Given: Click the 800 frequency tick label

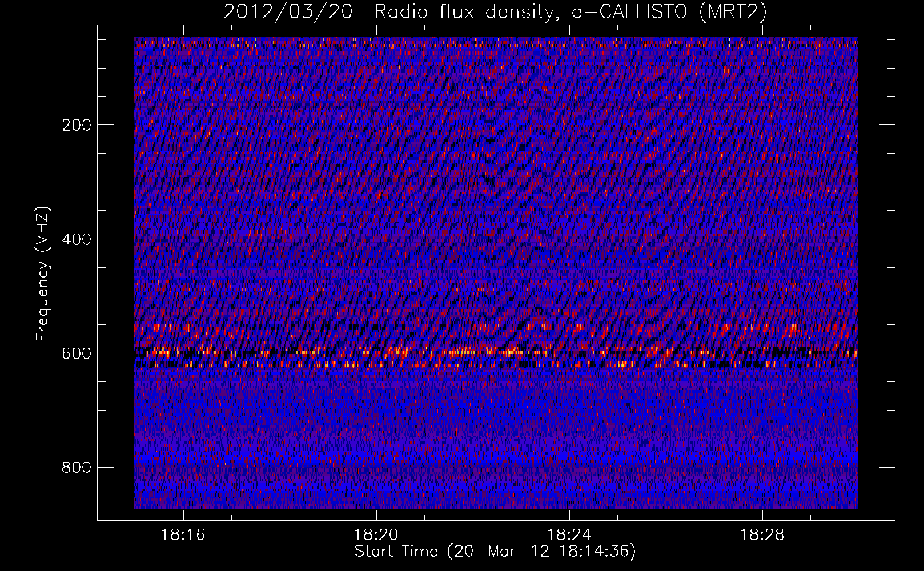Looking at the screenshot, I should [x=77, y=468].
